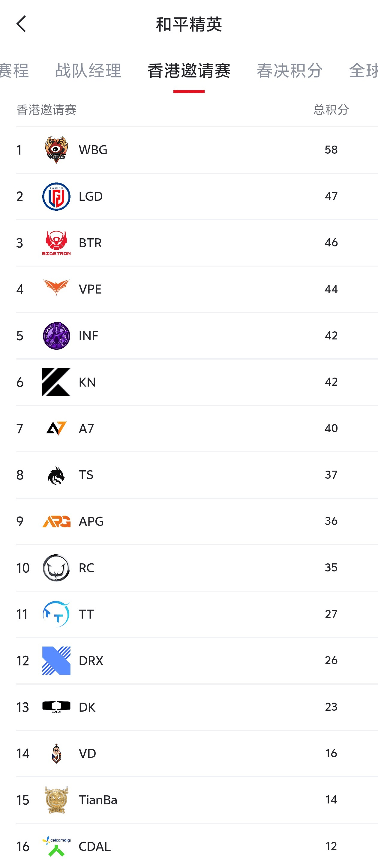
Task: Switch to the 春决积分 tab
Action: tap(289, 71)
